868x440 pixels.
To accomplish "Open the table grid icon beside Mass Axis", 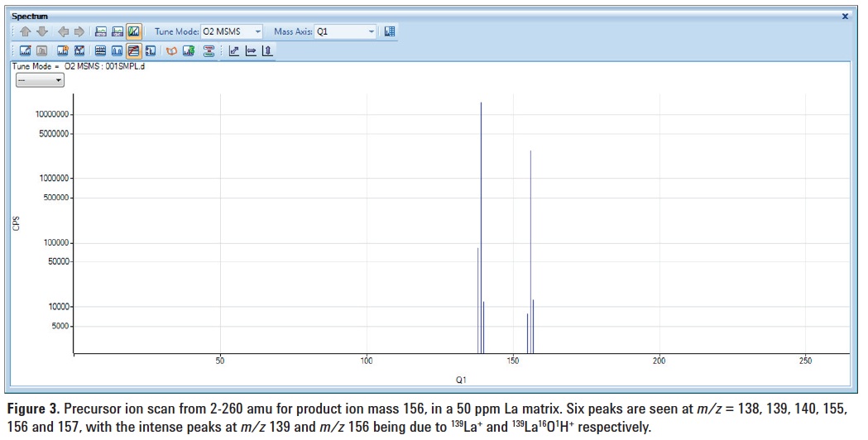I will click(x=391, y=32).
